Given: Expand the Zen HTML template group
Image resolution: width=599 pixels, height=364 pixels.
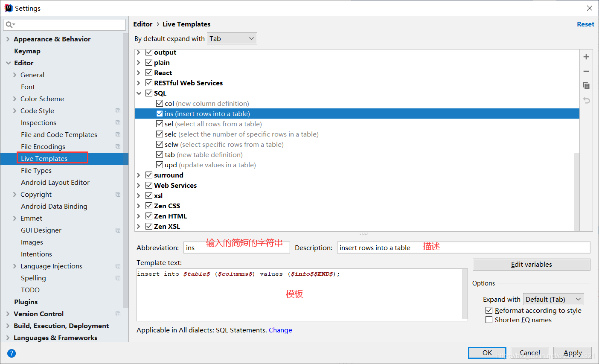Looking at the screenshot, I should point(139,216).
